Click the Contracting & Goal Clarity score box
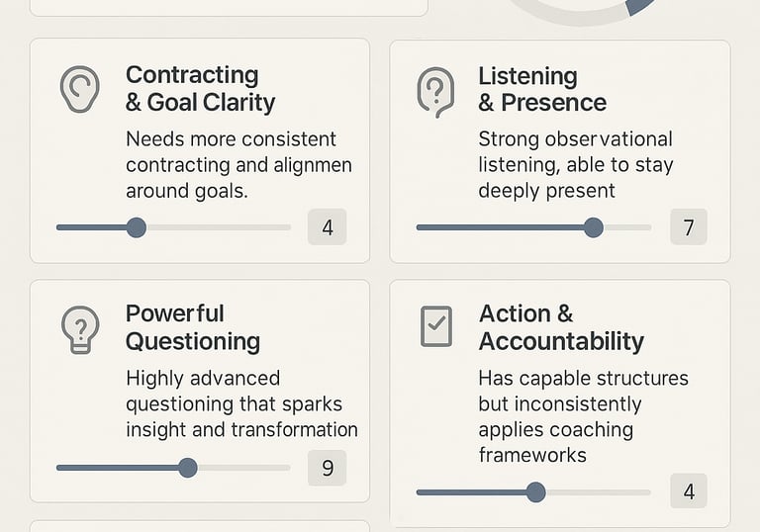The height and width of the screenshot is (532, 760). pos(328,228)
